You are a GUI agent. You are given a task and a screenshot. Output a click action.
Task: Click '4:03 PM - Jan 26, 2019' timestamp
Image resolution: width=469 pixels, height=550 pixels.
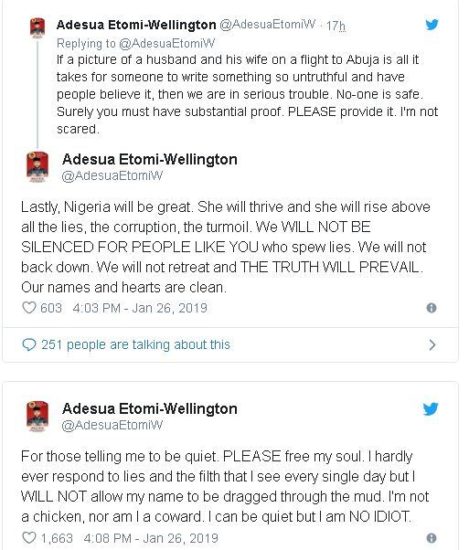coord(140,308)
